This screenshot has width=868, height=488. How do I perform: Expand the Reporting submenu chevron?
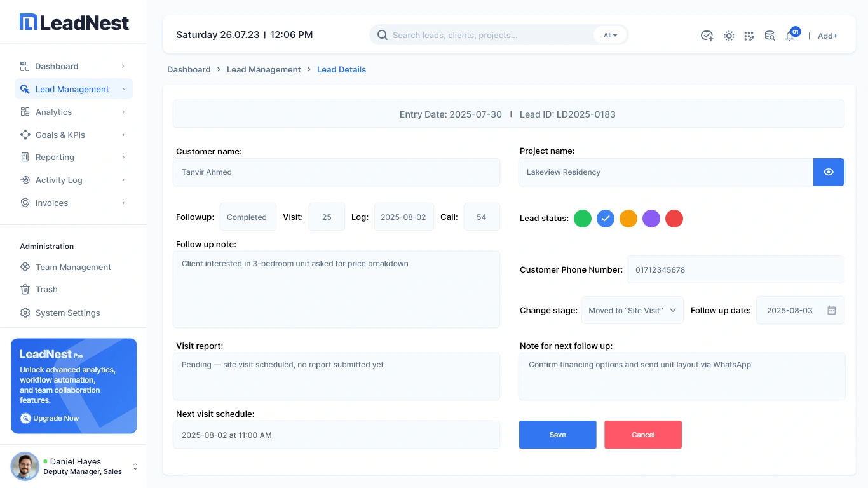point(123,157)
